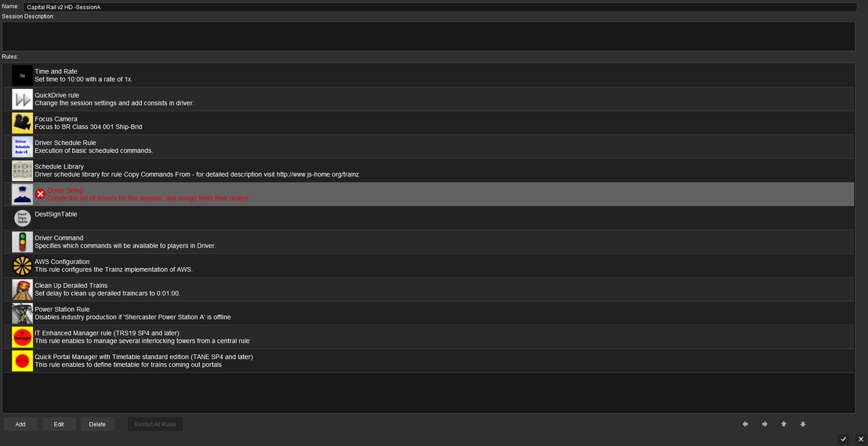The width and height of the screenshot is (868, 446).
Task: Click the Driver Setup driver icon
Action: pos(22,194)
